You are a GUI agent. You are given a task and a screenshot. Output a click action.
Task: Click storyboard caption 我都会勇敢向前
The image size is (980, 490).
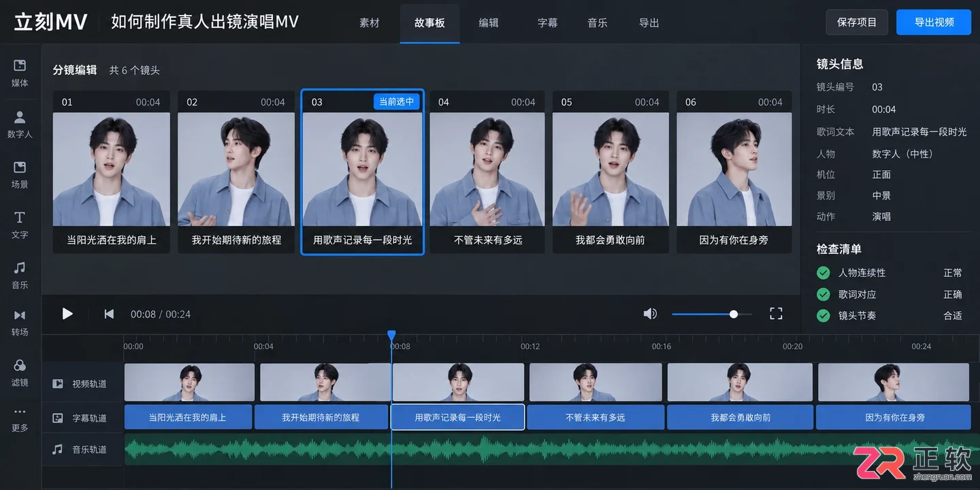click(610, 240)
